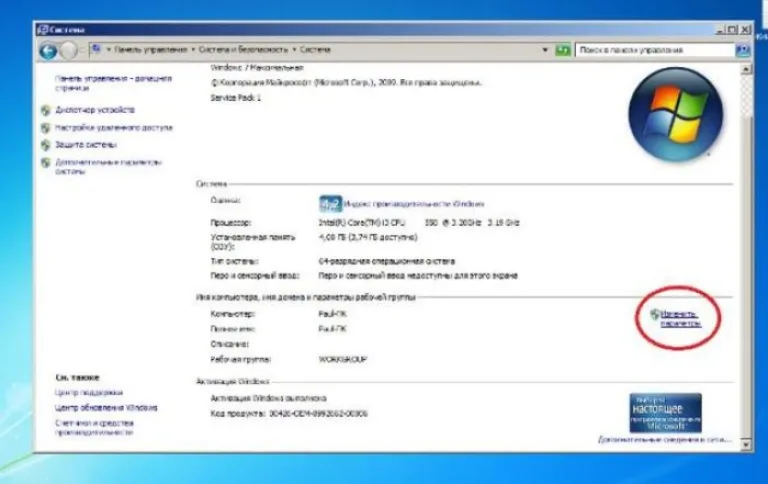Select the Панель управления breadcrumb
Viewport: 768px width, 484px height.
[x=151, y=49]
